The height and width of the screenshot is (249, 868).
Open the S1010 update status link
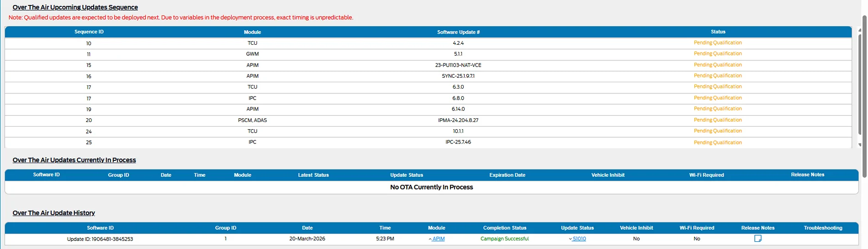tap(579, 239)
